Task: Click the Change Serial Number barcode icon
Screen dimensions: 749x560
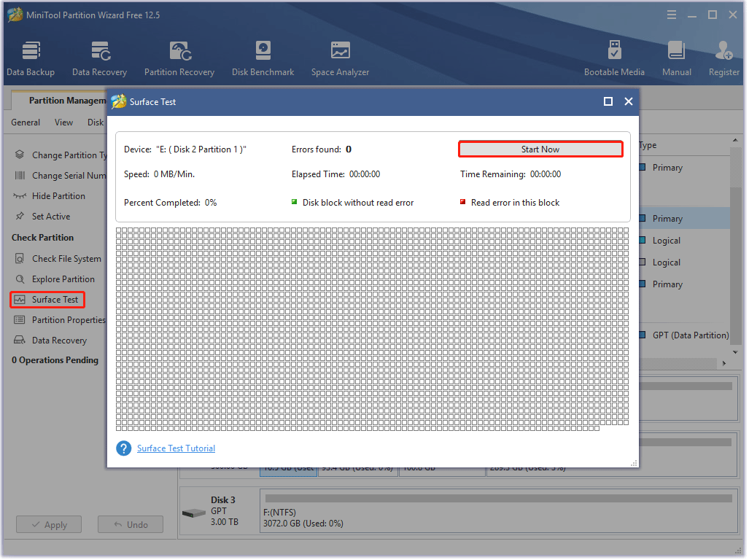Action: click(x=20, y=176)
